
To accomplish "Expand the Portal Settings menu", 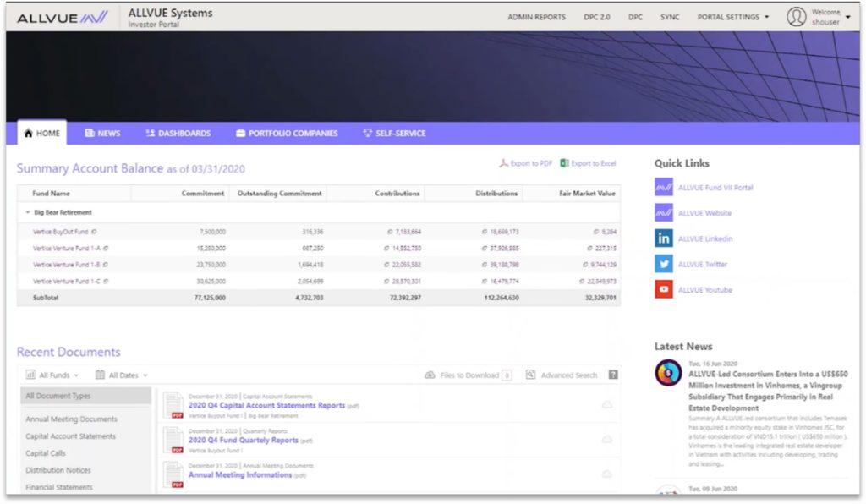I will pos(732,17).
